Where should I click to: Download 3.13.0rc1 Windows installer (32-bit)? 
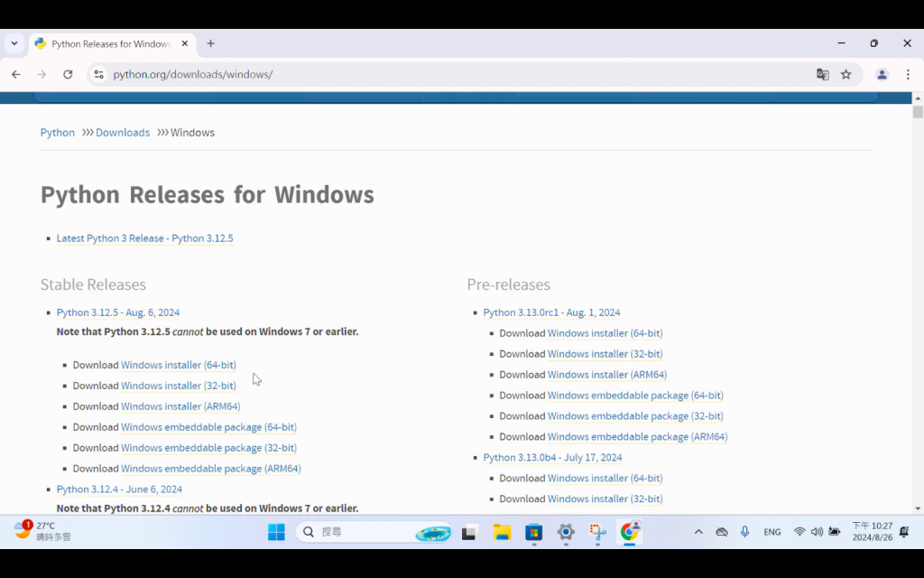pyautogui.click(x=605, y=354)
